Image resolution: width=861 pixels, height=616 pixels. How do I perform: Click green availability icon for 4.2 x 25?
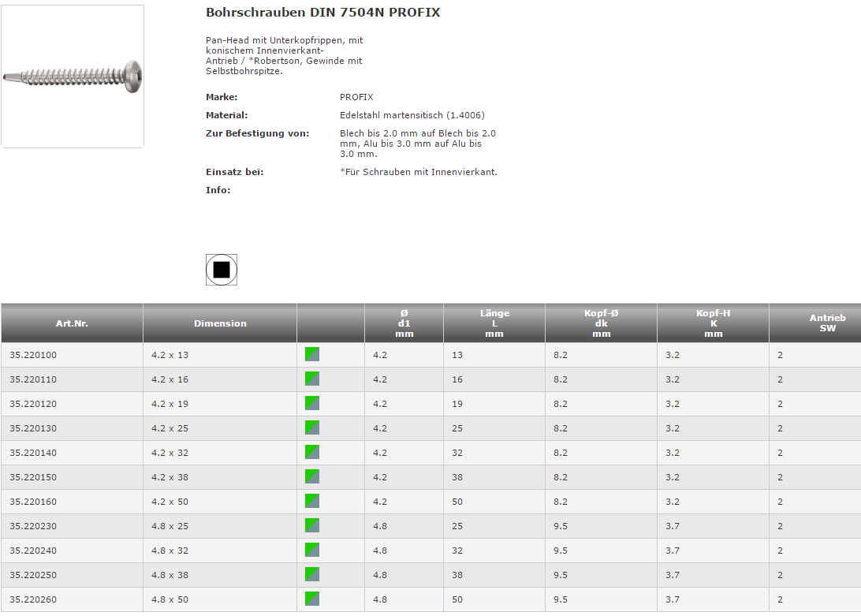coord(312,427)
